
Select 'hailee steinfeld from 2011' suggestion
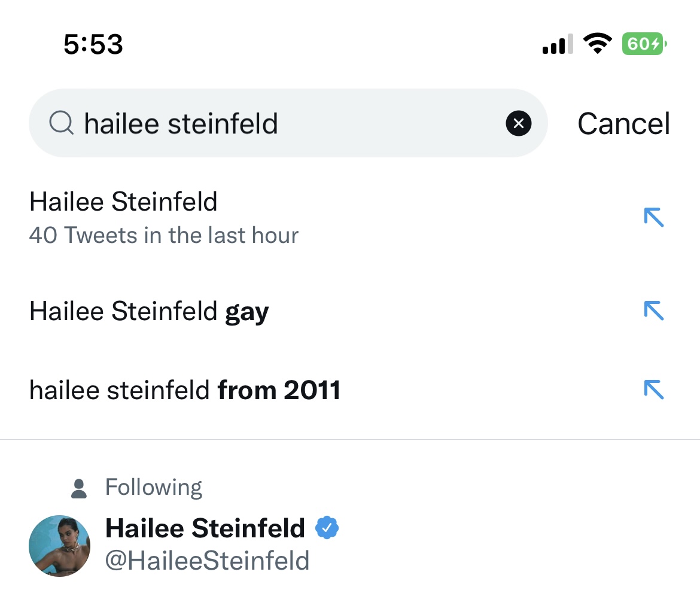[x=185, y=390]
